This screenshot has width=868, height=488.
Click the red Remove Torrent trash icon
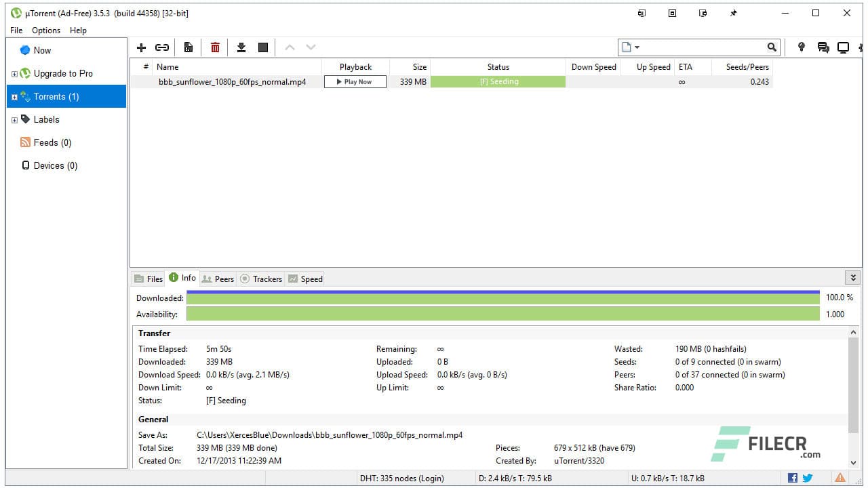click(215, 47)
